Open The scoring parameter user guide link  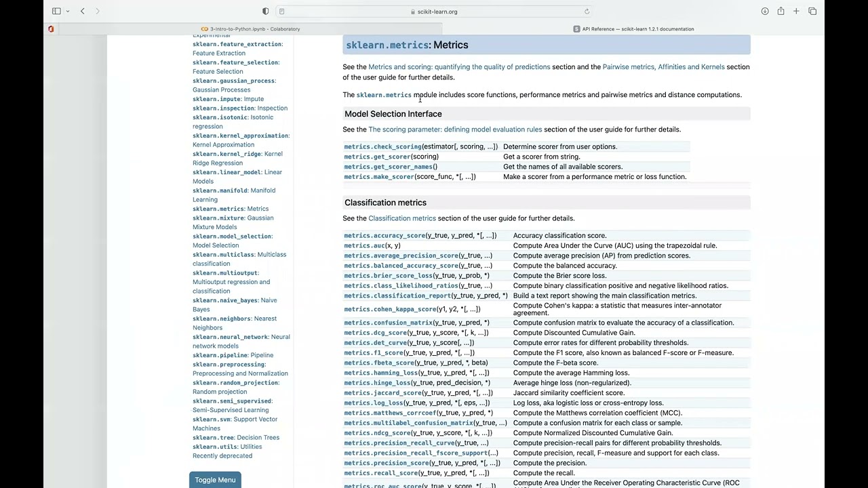pos(455,129)
